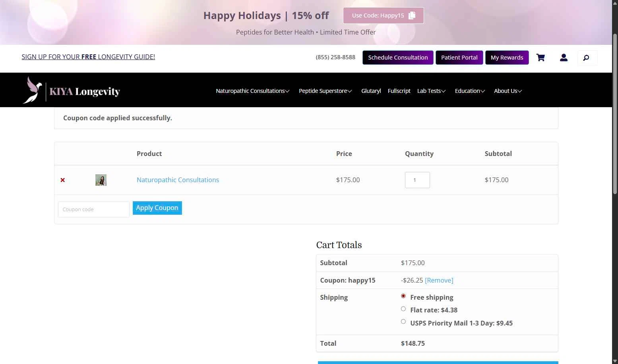This screenshot has width=618, height=364.
Task: Select the Free shipping option
Action: 403,296
